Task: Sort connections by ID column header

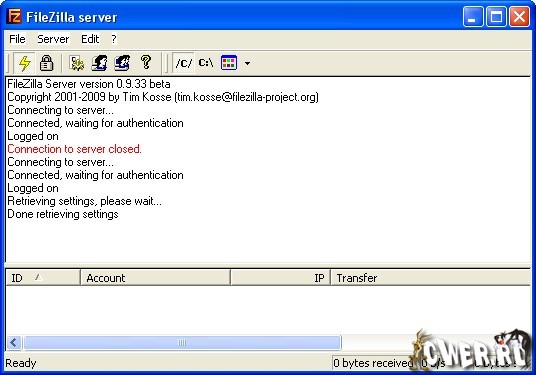Action: click(43, 278)
